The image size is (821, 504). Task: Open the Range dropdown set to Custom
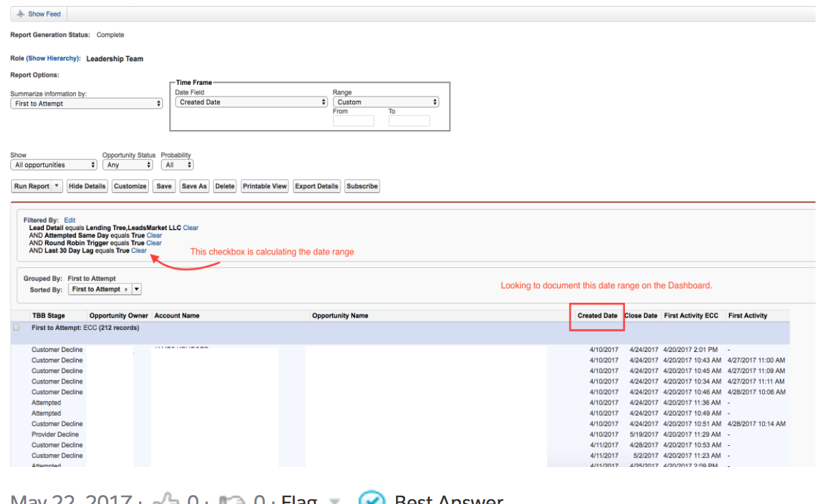pyautogui.click(x=386, y=102)
